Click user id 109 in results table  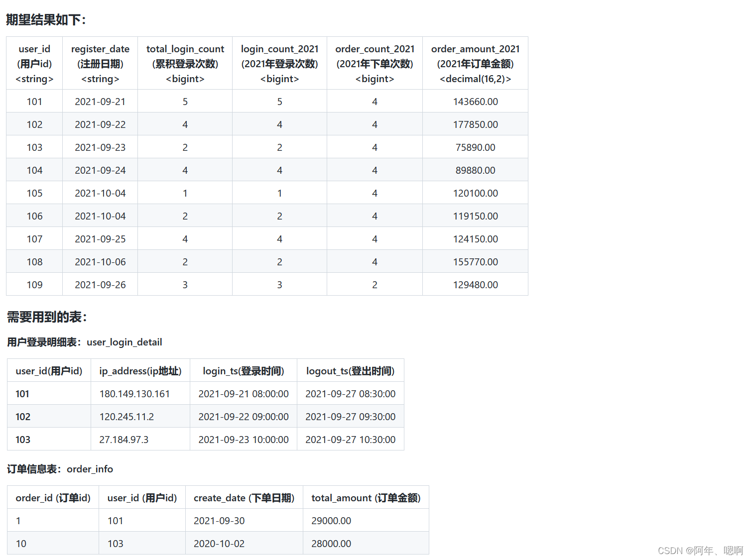point(34,285)
